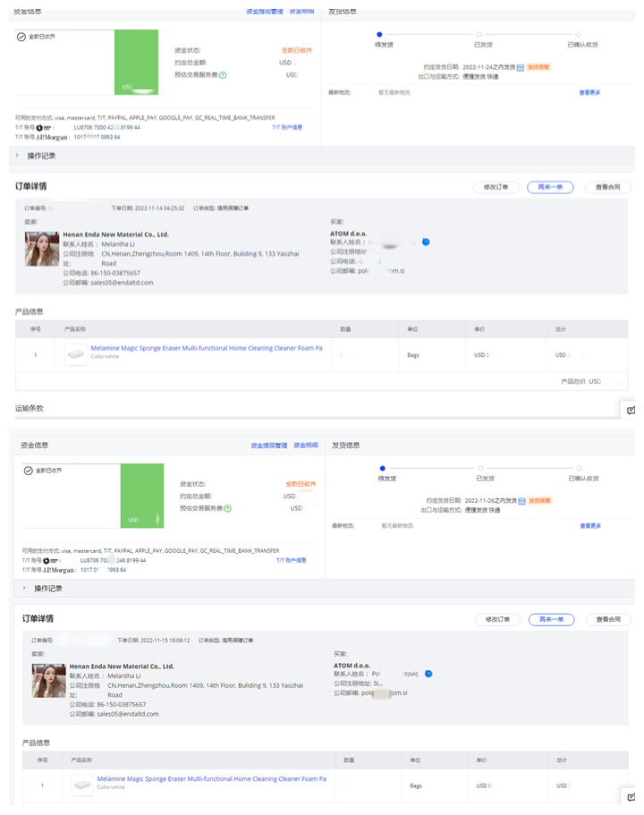The width and height of the screenshot is (644, 815).
Task: Click the calendar icon beside 2022-11-26 ship date
Action: pos(521,501)
